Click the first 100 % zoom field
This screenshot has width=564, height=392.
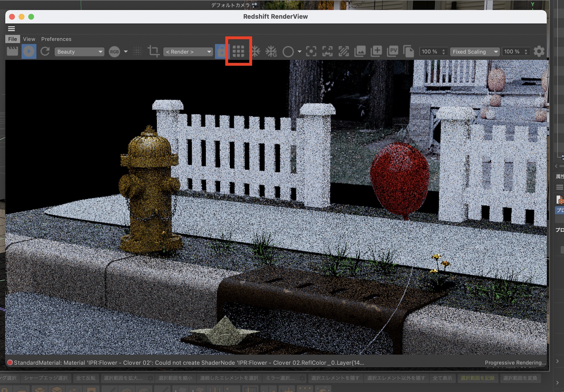[x=430, y=52]
